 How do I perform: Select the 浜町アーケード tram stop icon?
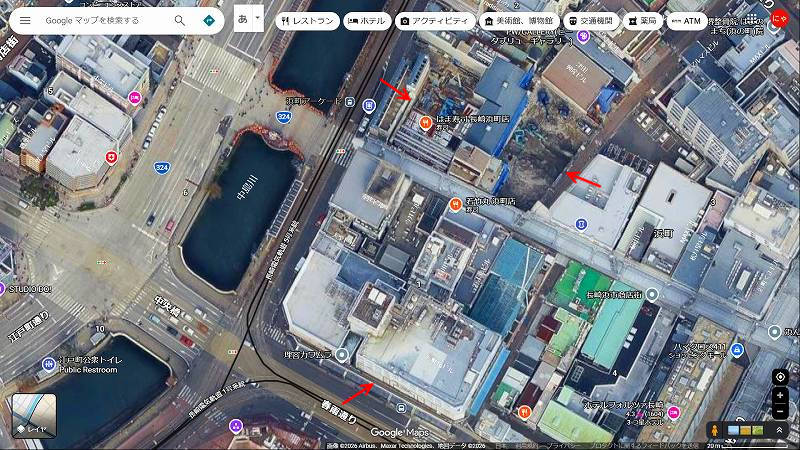point(349,102)
